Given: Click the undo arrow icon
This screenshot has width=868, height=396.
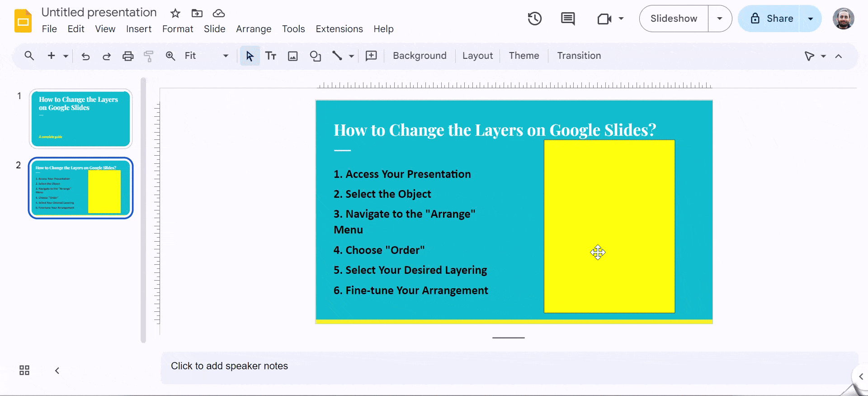Looking at the screenshot, I should (85, 56).
